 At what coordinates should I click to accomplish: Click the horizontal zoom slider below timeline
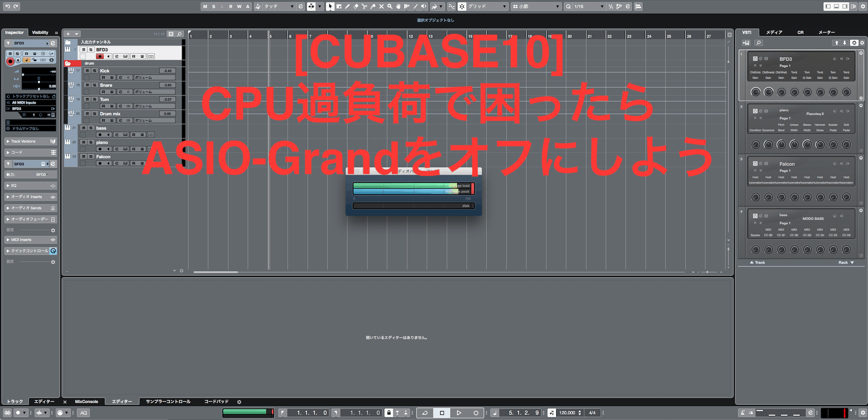[707, 272]
